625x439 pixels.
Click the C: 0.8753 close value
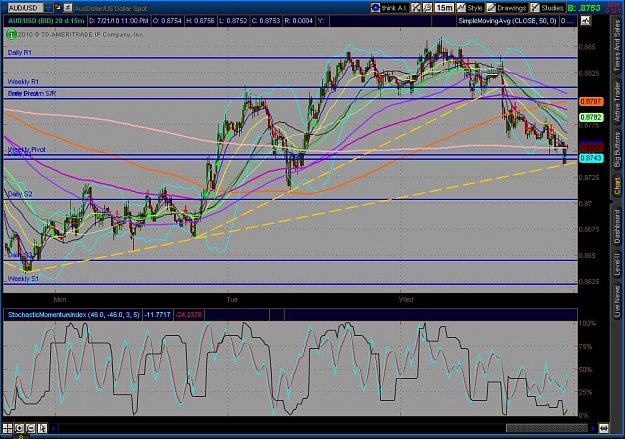[266, 21]
